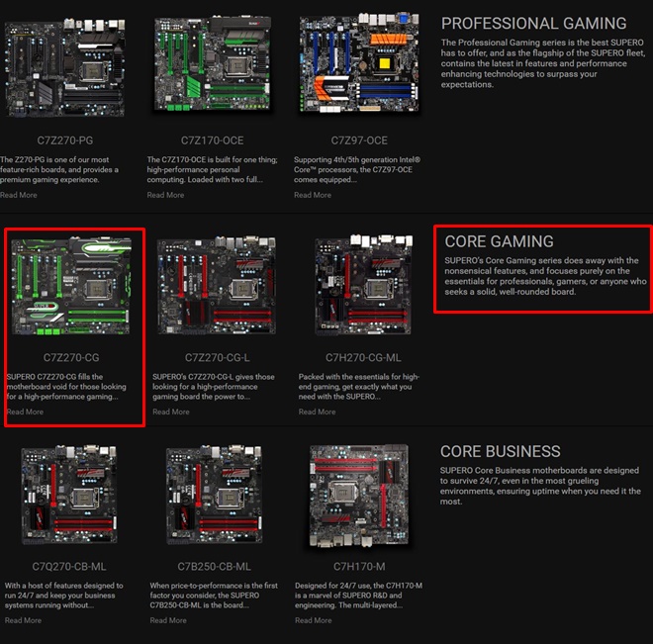Screen dimensions: 653x644
Task: Click the Core Gaming series description
Action: click(x=545, y=276)
